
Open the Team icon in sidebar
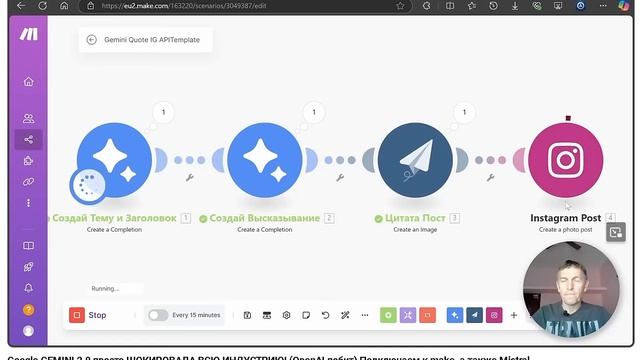(29, 118)
